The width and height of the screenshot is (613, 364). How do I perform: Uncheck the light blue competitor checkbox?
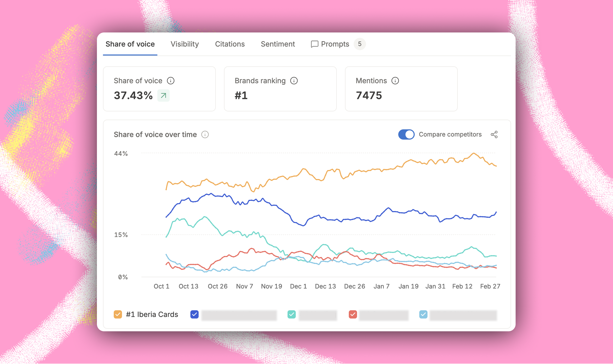coord(423,314)
